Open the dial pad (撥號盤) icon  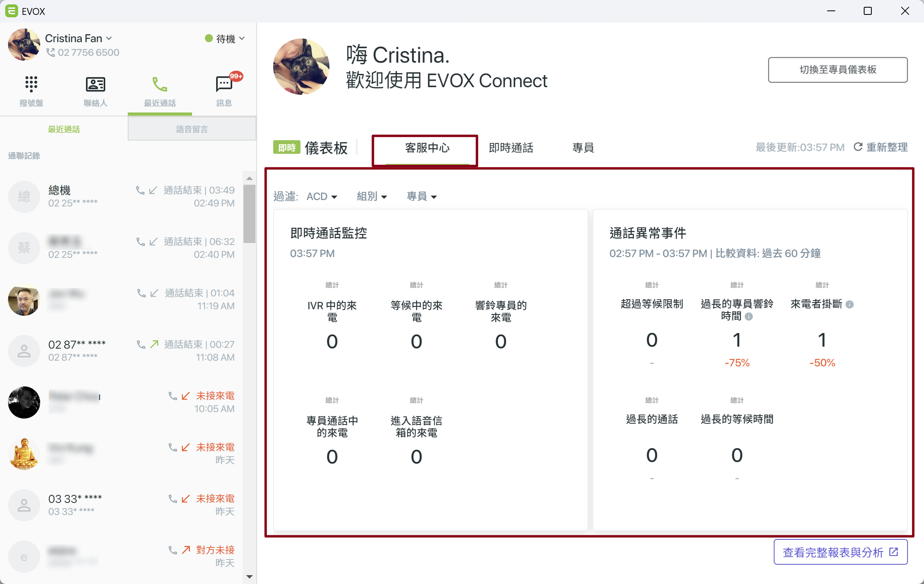[31, 84]
